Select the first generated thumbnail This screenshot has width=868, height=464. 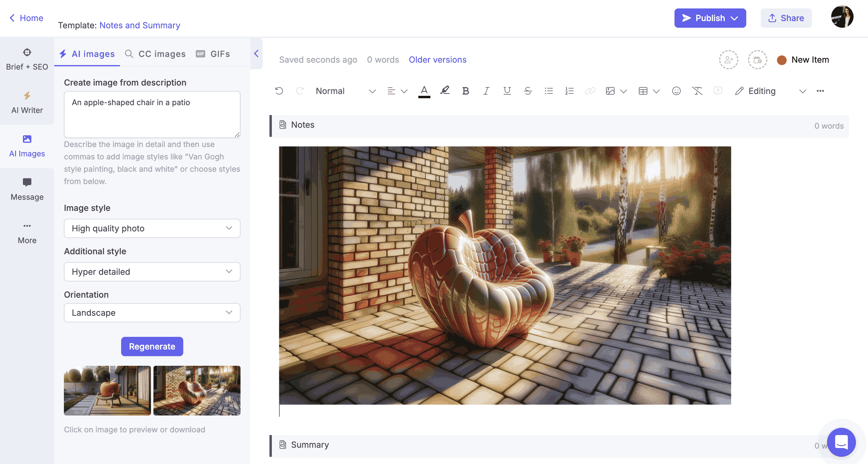click(x=107, y=390)
